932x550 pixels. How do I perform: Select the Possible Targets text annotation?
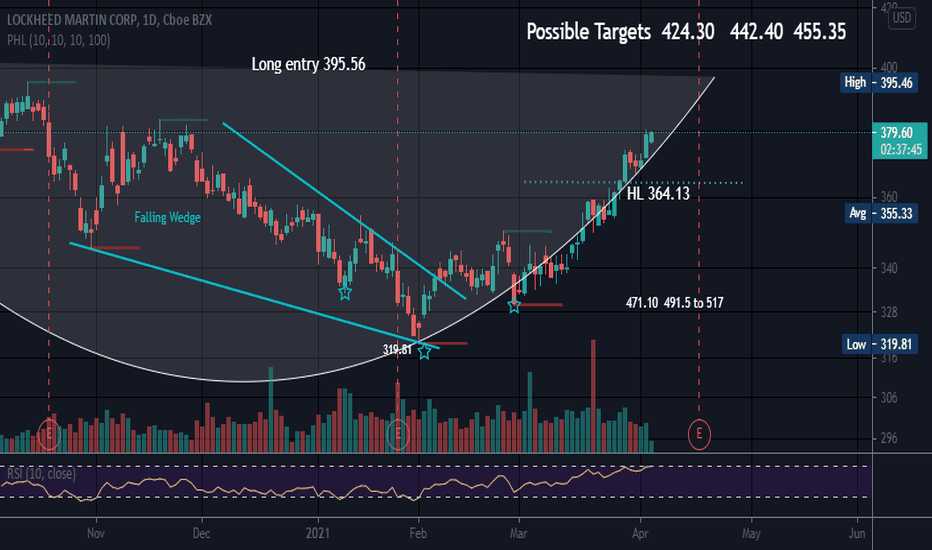686,32
